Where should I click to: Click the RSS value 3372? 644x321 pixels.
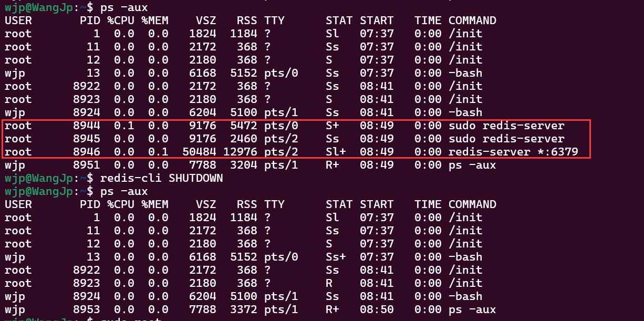[244, 309]
